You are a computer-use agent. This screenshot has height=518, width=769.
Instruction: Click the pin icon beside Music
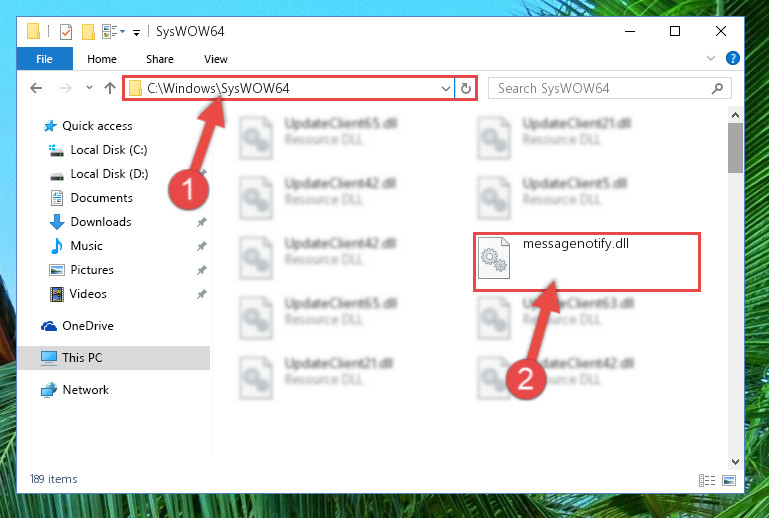coord(202,246)
